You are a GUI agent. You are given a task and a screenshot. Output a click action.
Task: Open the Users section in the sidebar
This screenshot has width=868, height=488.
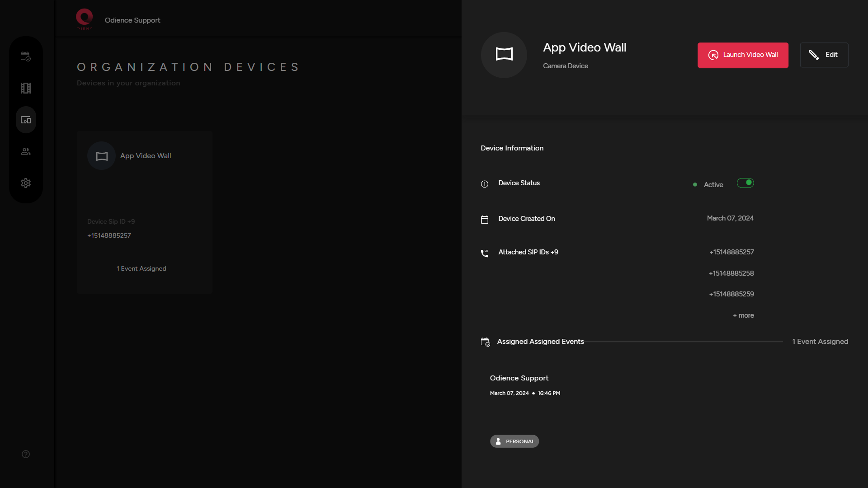tap(26, 151)
